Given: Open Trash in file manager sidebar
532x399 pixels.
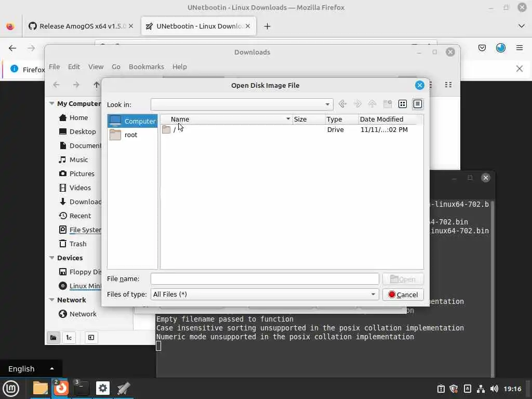Looking at the screenshot, I should (73, 244).
